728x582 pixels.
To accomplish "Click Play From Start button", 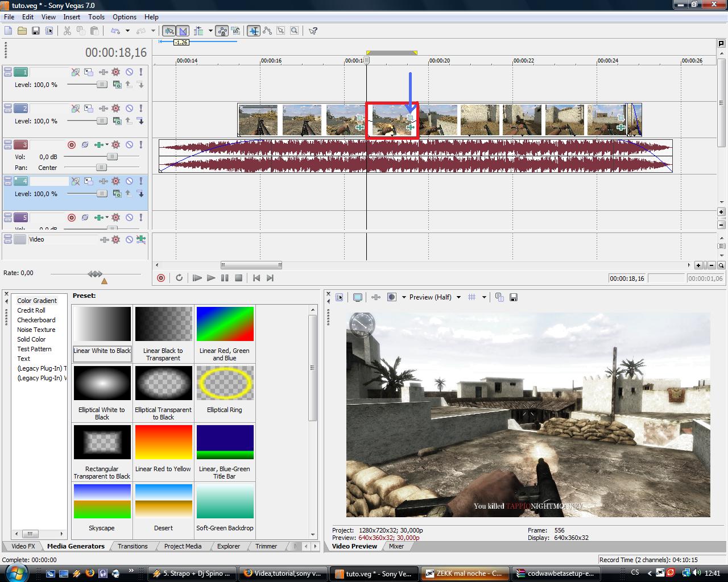I will click(x=197, y=278).
